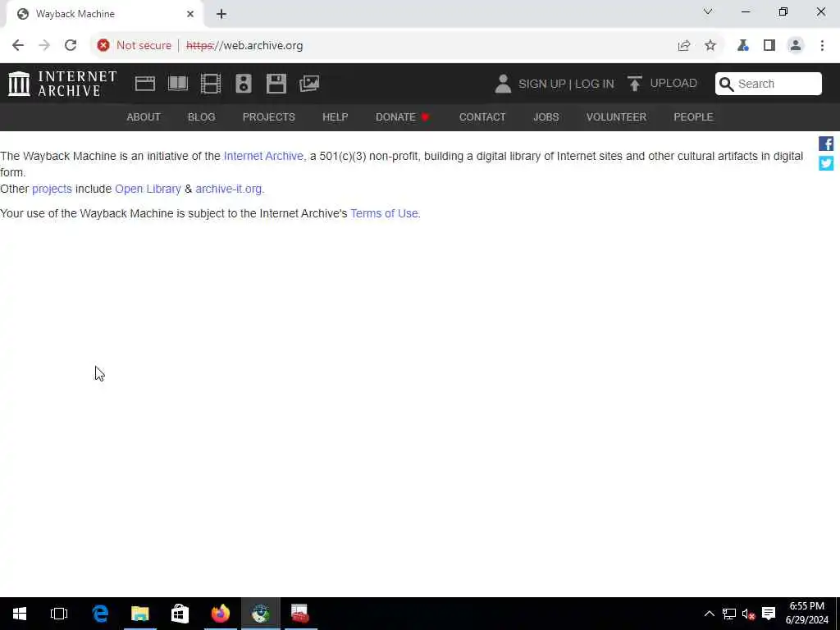This screenshot has height=630, width=840.
Task: Share the page on Twitter
Action: [825, 163]
